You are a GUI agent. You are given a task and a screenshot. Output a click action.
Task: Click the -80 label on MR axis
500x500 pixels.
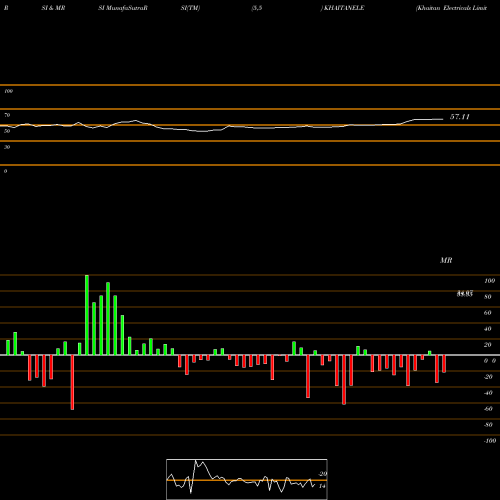click(488, 425)
